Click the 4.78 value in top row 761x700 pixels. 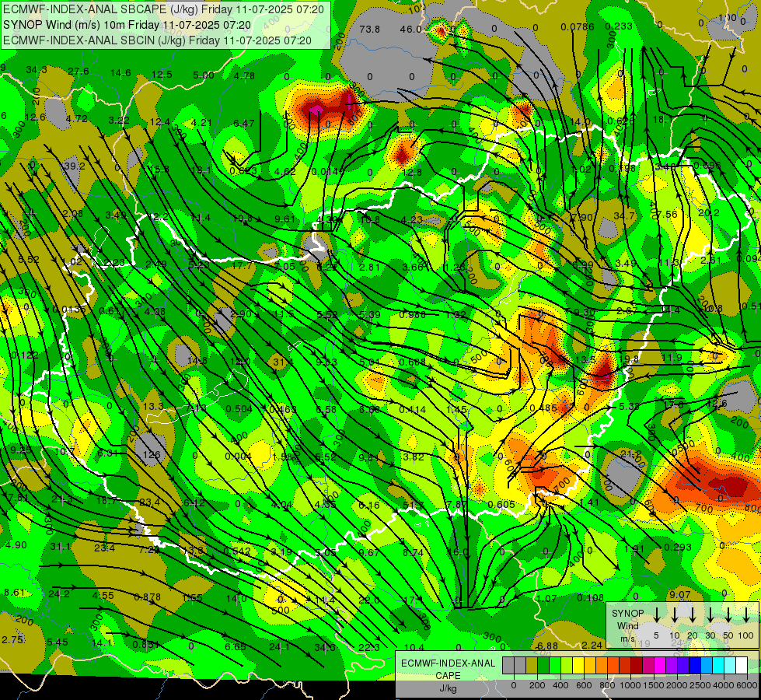[x=244, y=75]
